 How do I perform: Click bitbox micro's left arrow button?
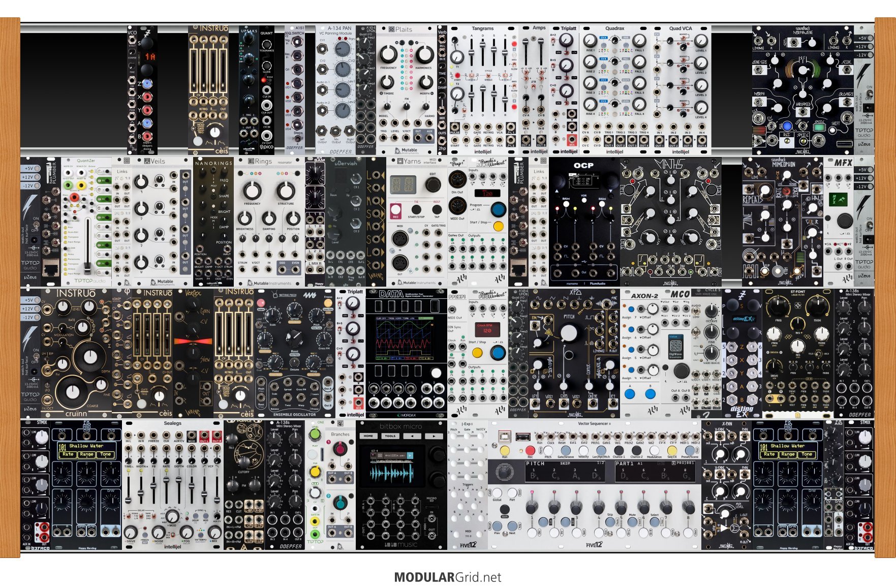412,436
